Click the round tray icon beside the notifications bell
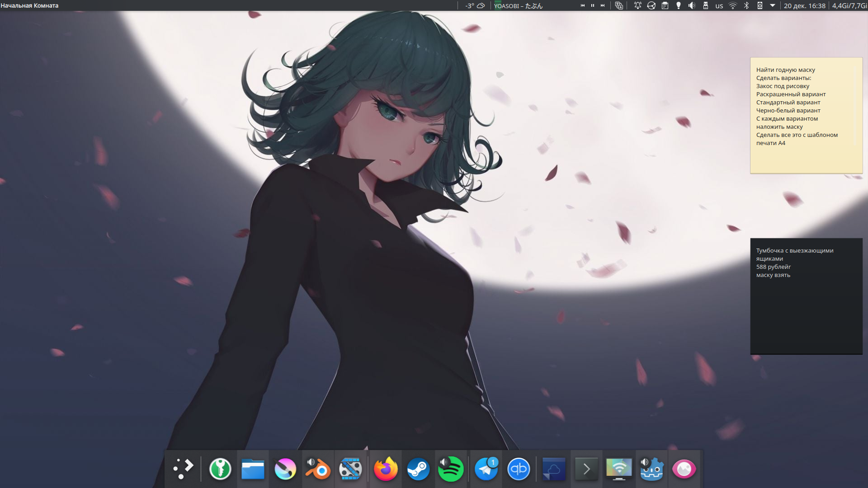The width and height of the screenshot is (868, 488). pos(651,5)
